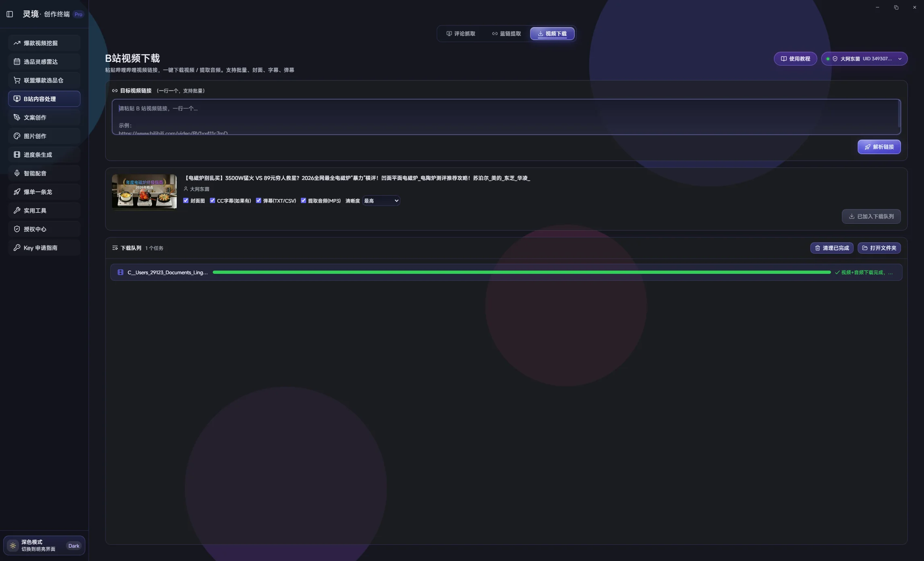Click the Pro badge next to 创作终端

coord(78,14)
